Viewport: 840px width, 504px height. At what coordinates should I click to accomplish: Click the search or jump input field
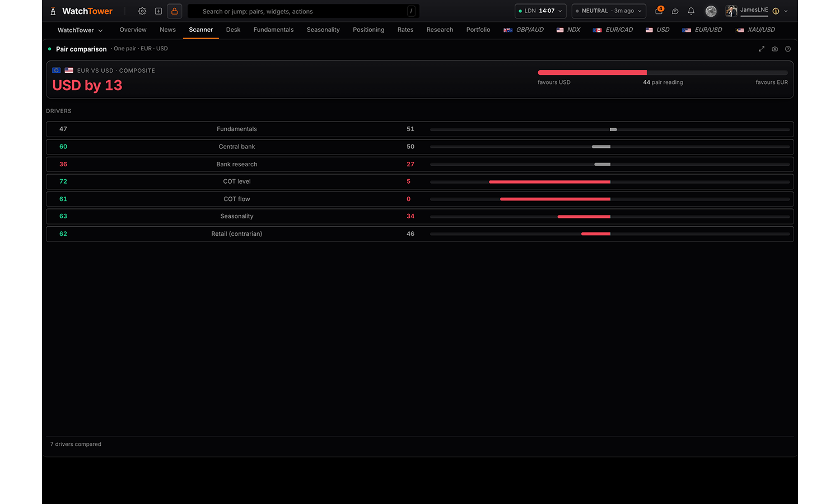pos(303,11)
